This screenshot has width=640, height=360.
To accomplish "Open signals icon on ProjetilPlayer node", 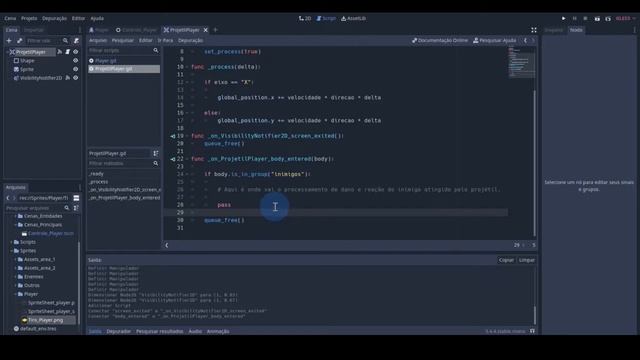I will (x=60, y=52).
